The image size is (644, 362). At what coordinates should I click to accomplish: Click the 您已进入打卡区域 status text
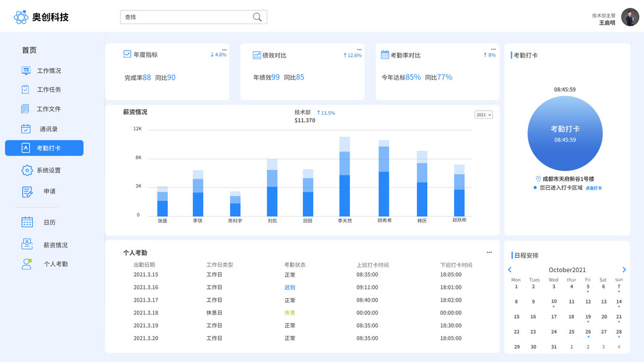click(x=561, y=188)
